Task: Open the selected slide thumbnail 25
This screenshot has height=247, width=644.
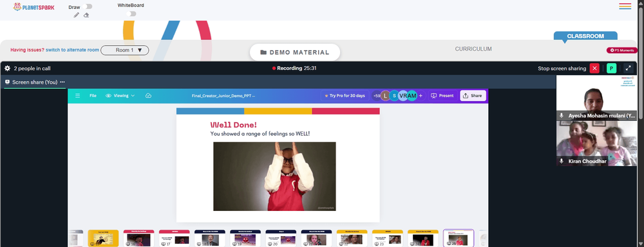Action: tap(459, 239)
